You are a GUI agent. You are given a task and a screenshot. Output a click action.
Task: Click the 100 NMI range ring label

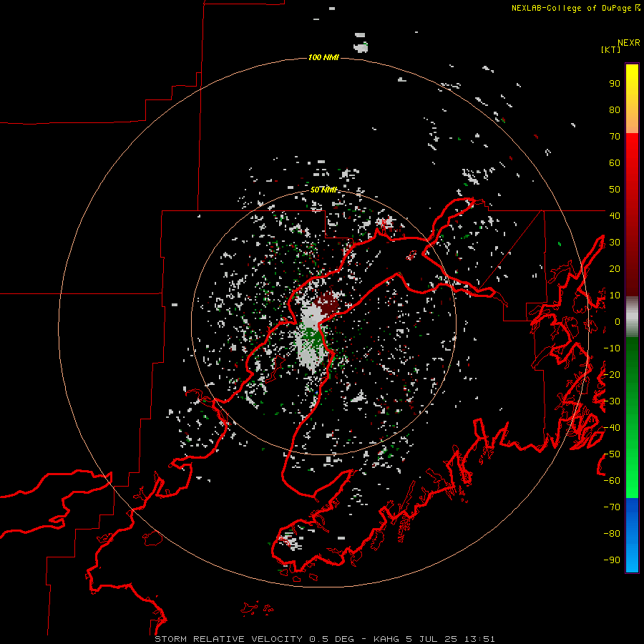click(323, 57)
